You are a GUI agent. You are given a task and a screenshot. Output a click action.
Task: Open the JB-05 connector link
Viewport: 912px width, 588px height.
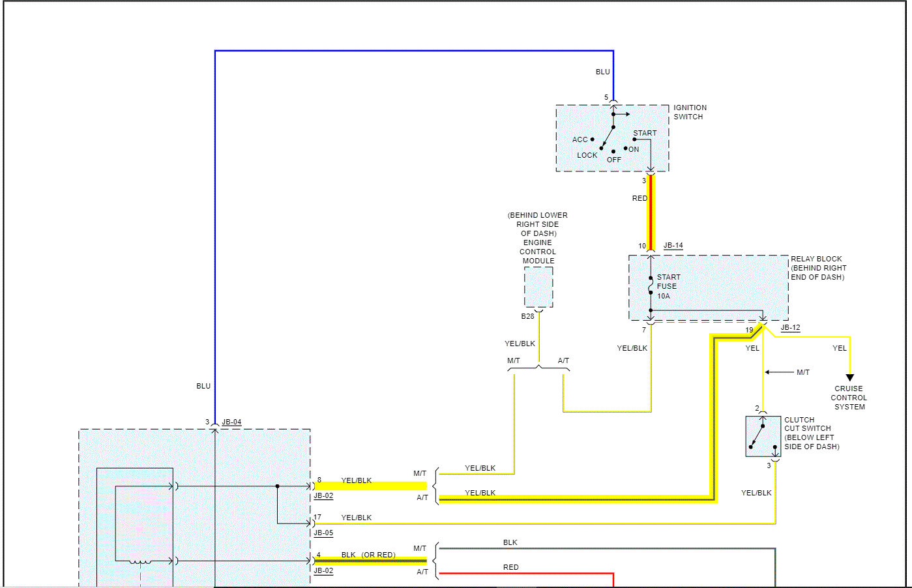[323, 533]
